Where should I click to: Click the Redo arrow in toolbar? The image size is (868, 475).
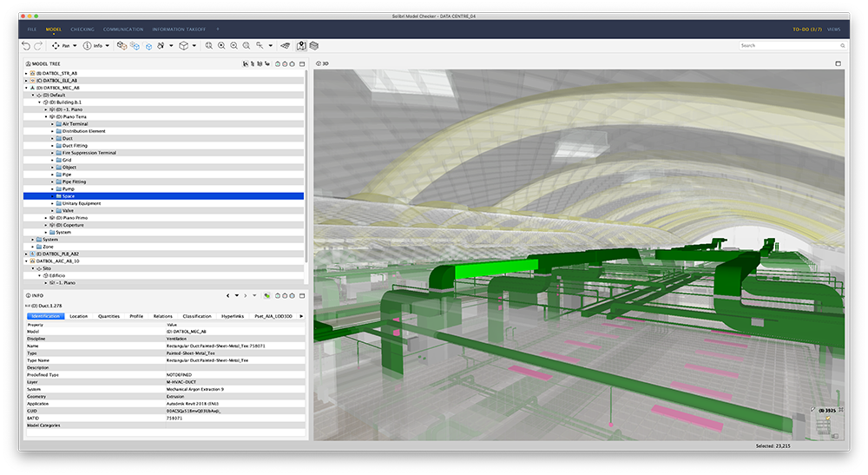coord(38,46)
